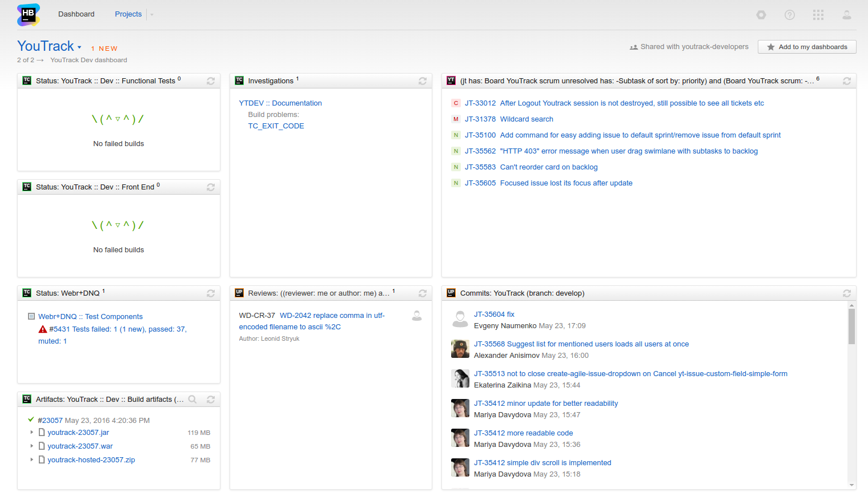Image resolution: width=868 pixels, height=504 pixels.
Task: Open the Projects menu item
Action: pos(128,14)
